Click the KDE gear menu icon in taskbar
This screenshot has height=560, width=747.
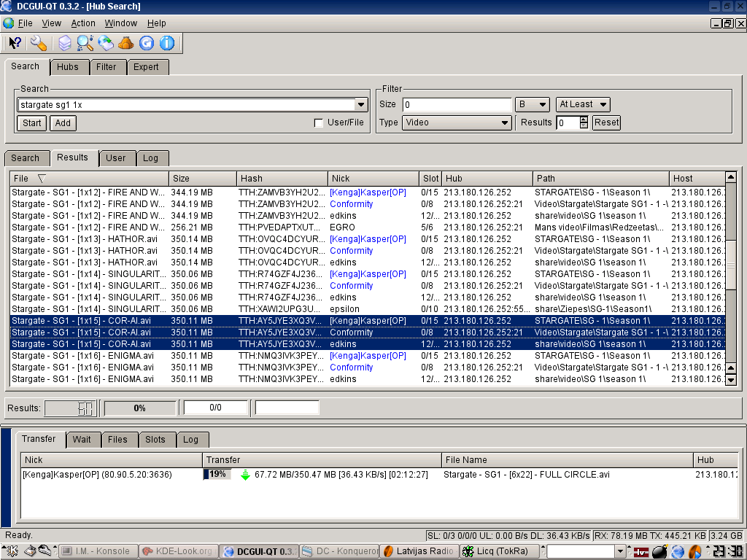point(12,551)
